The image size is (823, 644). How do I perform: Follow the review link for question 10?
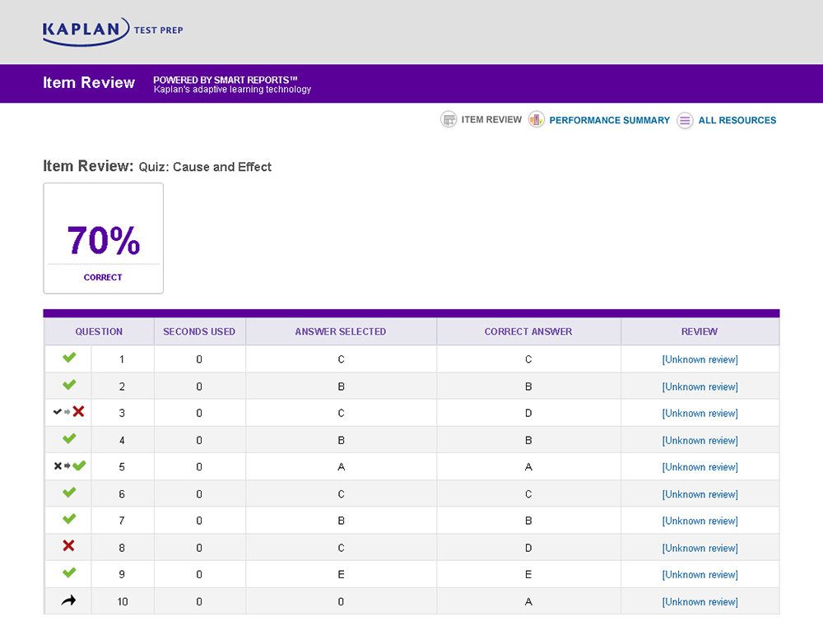700,602
